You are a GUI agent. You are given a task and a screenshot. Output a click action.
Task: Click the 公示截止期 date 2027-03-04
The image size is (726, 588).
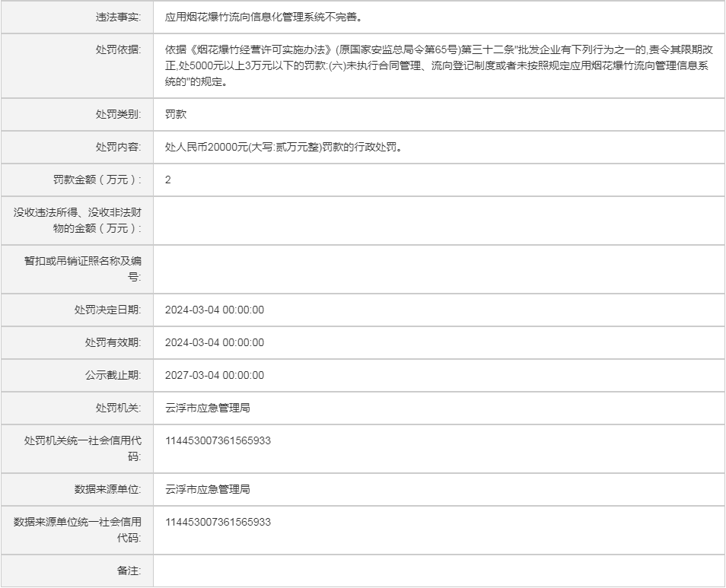pos(215,375)
